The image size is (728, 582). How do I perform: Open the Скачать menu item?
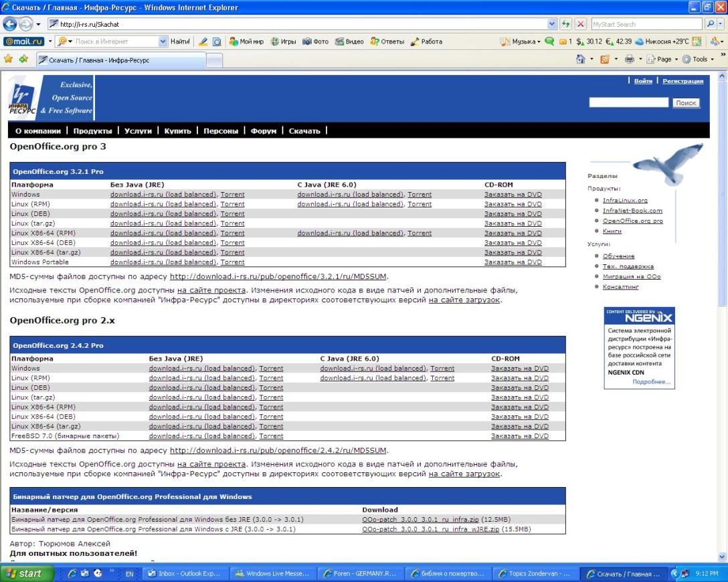[x=304, y=131]
